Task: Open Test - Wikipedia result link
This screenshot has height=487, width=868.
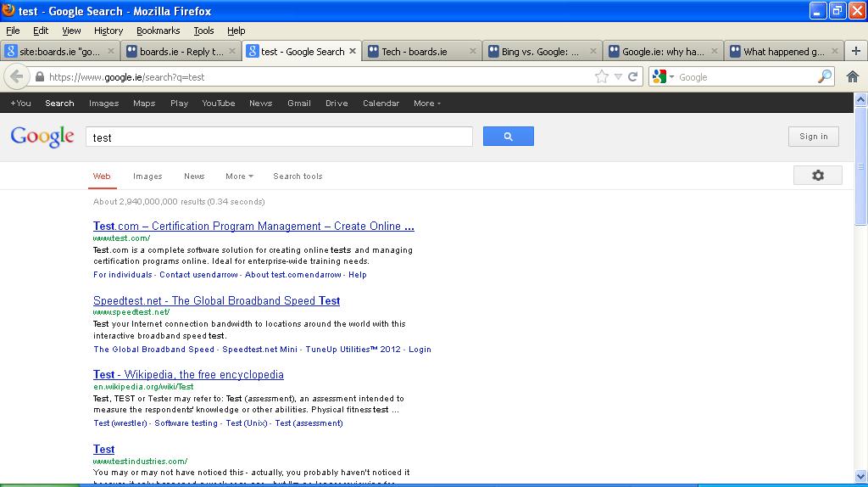Action: click(x=188, y=374)
